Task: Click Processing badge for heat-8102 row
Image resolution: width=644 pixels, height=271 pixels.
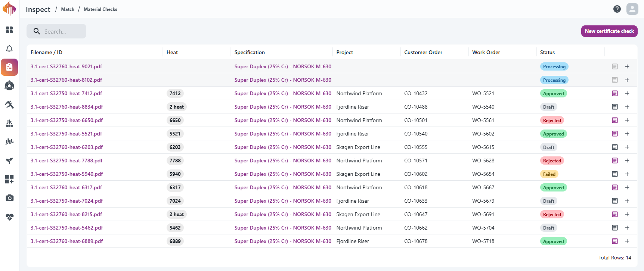Action: tap(554, 80)
